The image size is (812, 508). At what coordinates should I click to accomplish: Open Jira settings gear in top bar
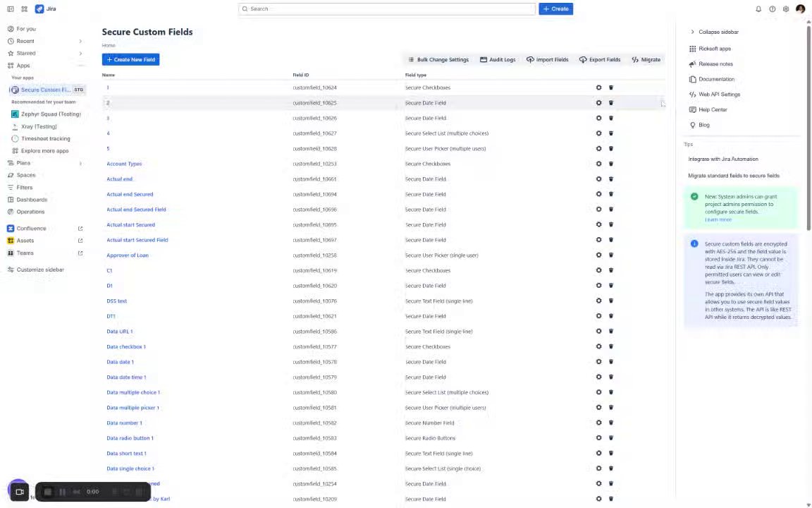click(786, 8)
